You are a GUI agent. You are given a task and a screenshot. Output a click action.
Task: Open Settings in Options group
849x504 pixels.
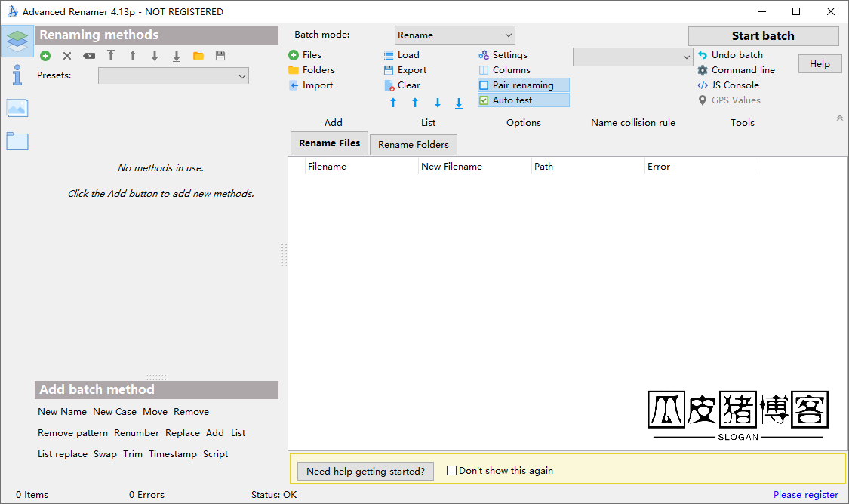(503, 54)
